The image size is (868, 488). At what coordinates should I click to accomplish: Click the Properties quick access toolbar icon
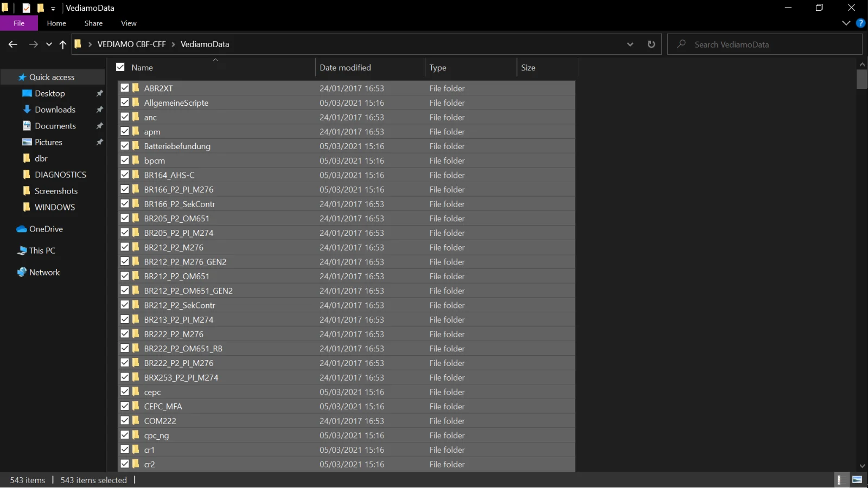tap(26, 8)
